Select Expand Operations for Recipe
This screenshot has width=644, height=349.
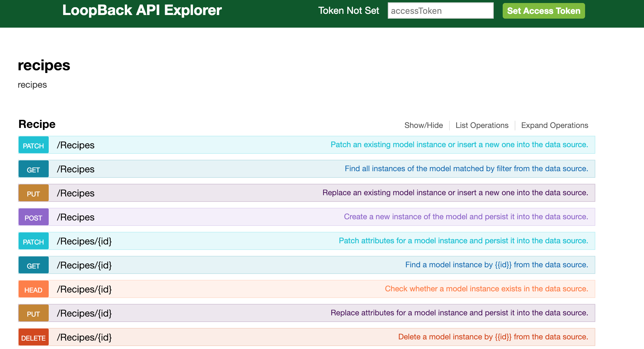coord(554,125)
